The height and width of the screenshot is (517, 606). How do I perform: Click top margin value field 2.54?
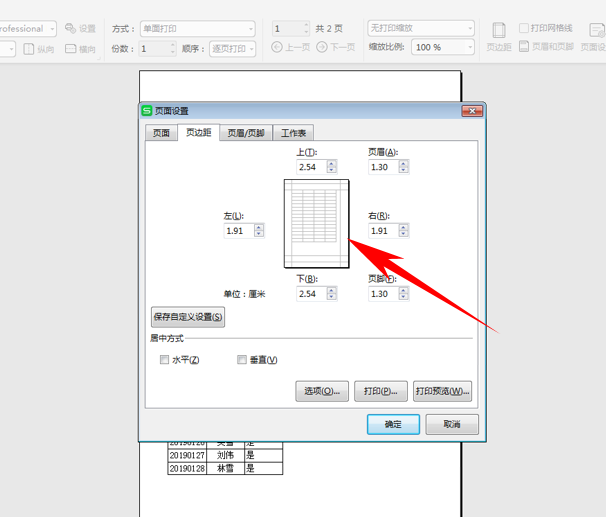[x=312, y=167]
